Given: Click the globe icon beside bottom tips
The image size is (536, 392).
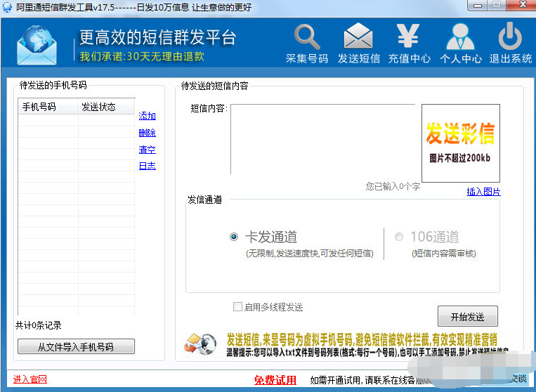Looking at the screenshot, I should (200, 343).
